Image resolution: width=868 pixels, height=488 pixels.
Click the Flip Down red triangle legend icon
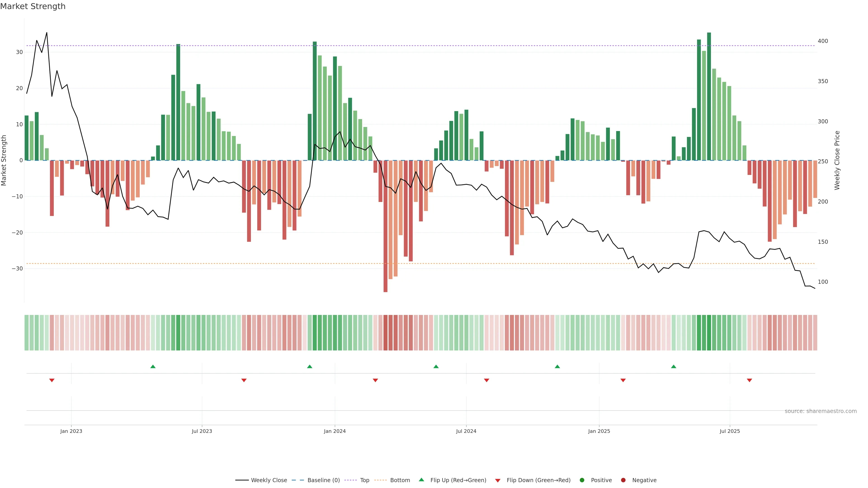click(x=498, y=480)
